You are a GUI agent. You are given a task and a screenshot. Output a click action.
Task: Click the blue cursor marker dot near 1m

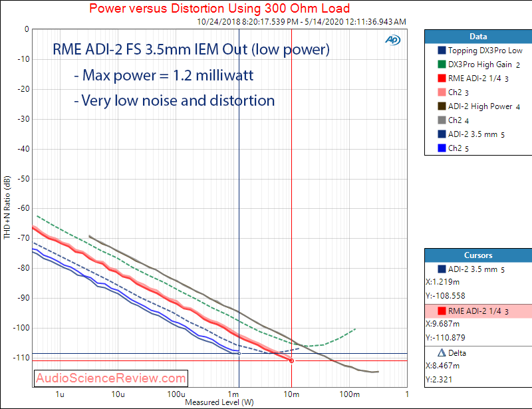(239, 354)
